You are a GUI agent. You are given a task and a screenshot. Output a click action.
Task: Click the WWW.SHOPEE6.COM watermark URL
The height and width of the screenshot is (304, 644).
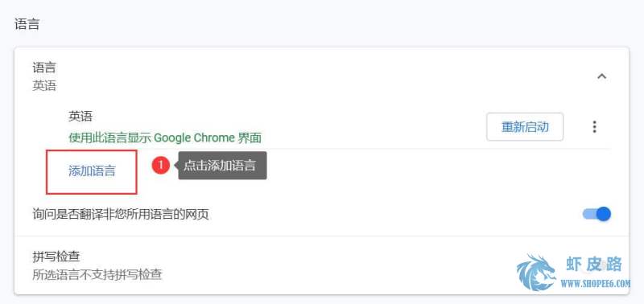pyautogui.click(x=596, y=283)
